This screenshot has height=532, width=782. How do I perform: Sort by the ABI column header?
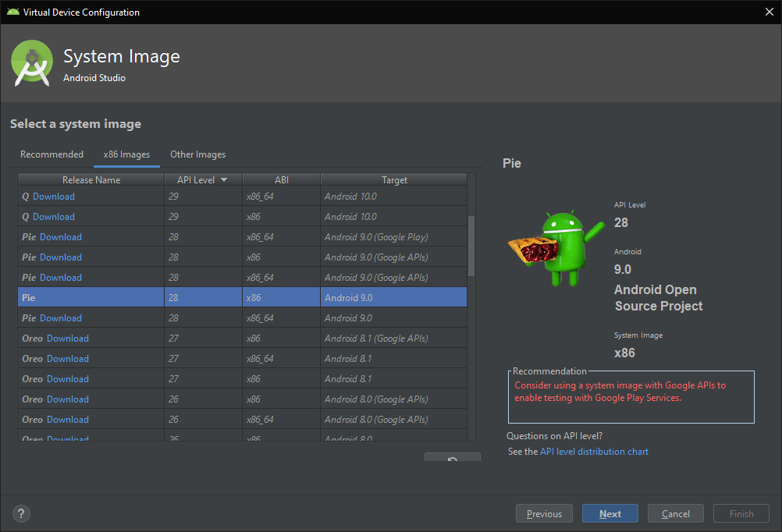pos(282,180)
